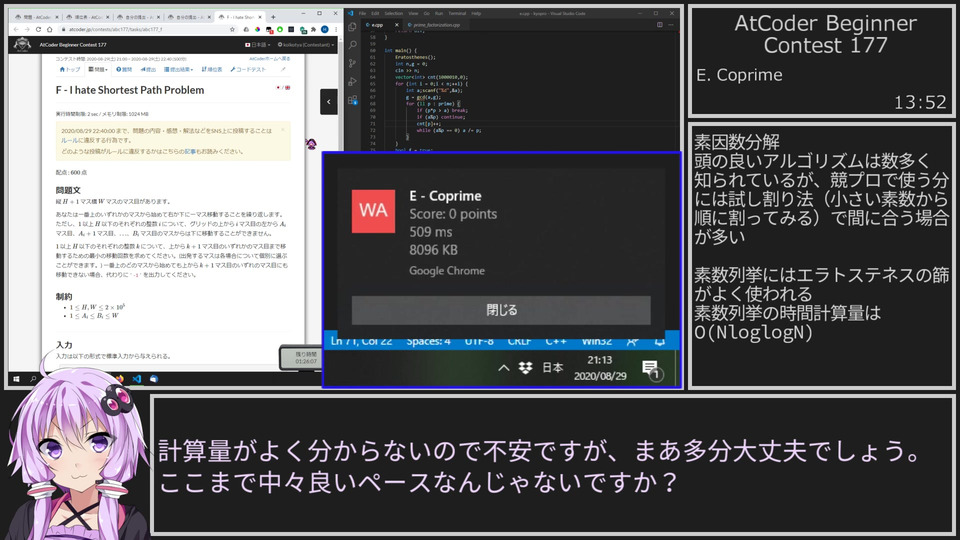Viewport: 960px width, 540px height.
Task: Open Extensions icon in VS Code activity bar
Action: coord(353,100)
